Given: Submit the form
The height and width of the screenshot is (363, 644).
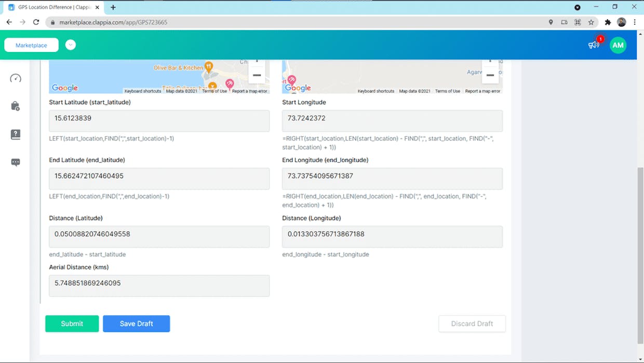Looking at the screenshot, I should pyautogui.click(x=72, y=323).
